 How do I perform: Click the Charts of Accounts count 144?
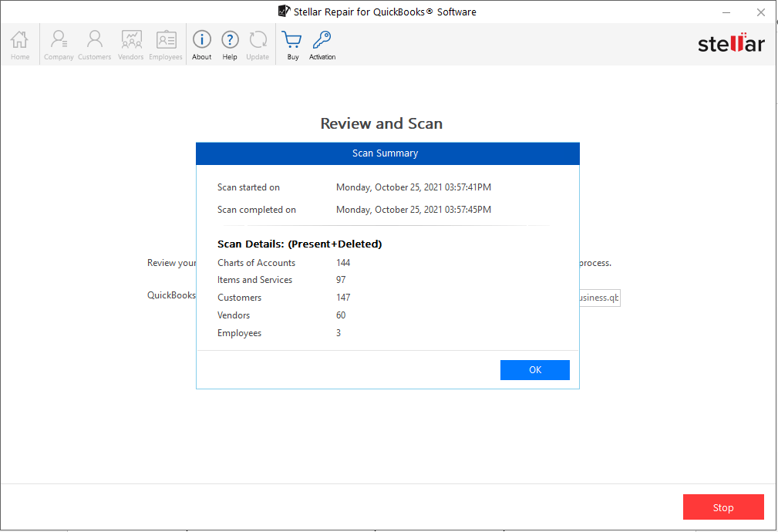pos(343,262)
